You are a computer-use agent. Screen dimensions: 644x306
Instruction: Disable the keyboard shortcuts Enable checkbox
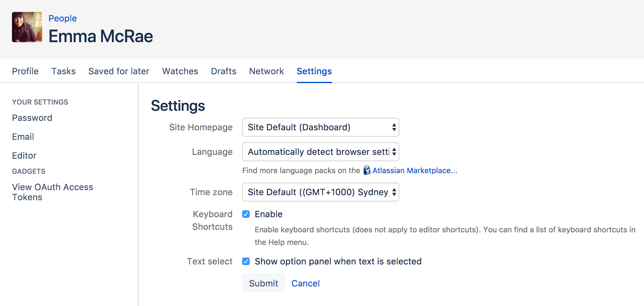click(x=246, y=214)
